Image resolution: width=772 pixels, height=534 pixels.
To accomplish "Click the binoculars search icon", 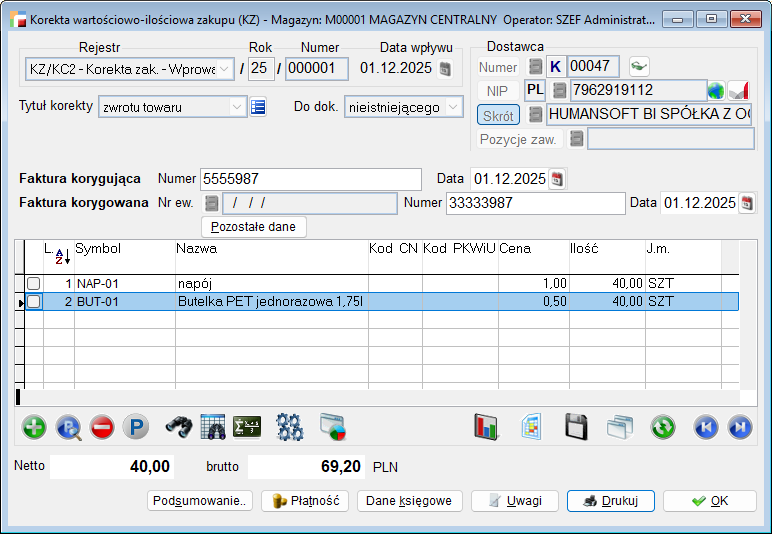I will pyautogui.click(x=179, y=428).
